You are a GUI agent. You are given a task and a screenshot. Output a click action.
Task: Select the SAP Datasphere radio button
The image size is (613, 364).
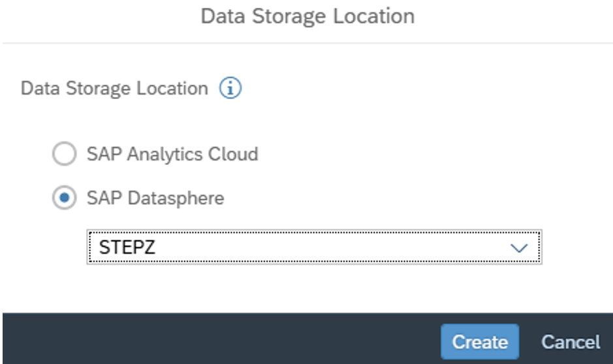coord(64,198)
